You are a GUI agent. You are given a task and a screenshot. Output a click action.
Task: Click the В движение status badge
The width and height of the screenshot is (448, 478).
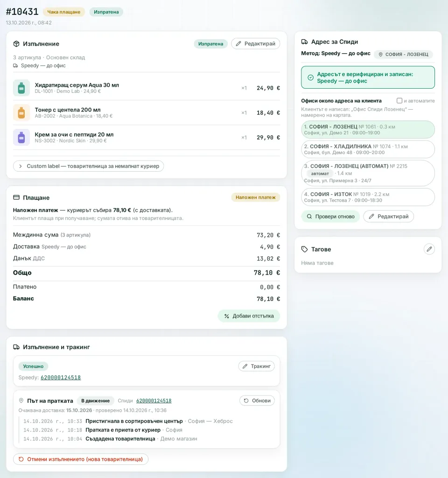click(x=95, y=401)
